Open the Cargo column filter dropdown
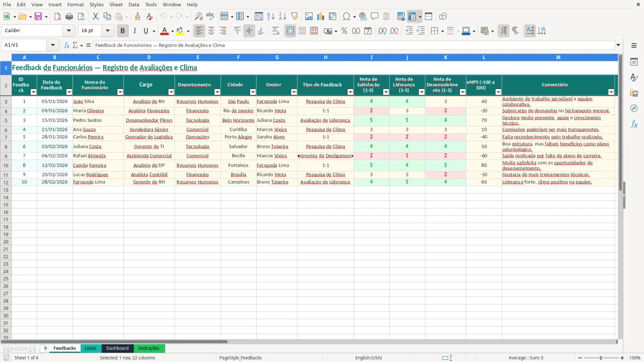Viewport: 644px width, 362px height. (x=172, y=92)
